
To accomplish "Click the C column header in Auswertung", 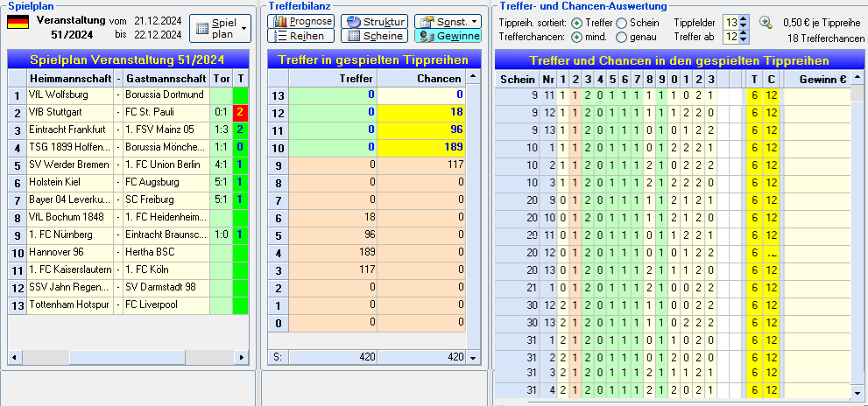I will tap(771, 79).
